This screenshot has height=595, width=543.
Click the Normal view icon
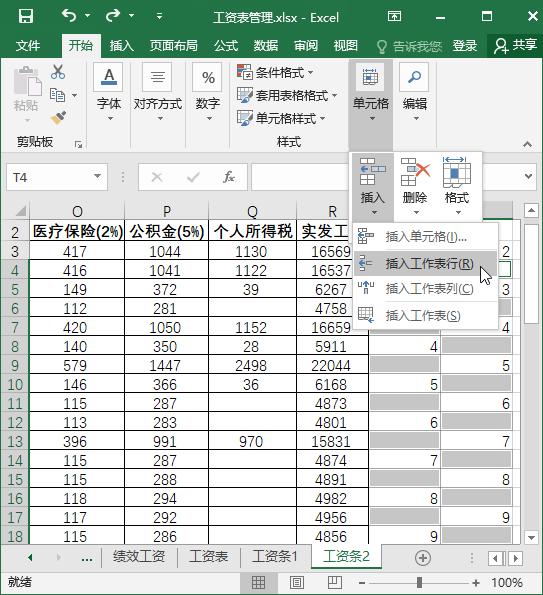[x=258, y=582]
